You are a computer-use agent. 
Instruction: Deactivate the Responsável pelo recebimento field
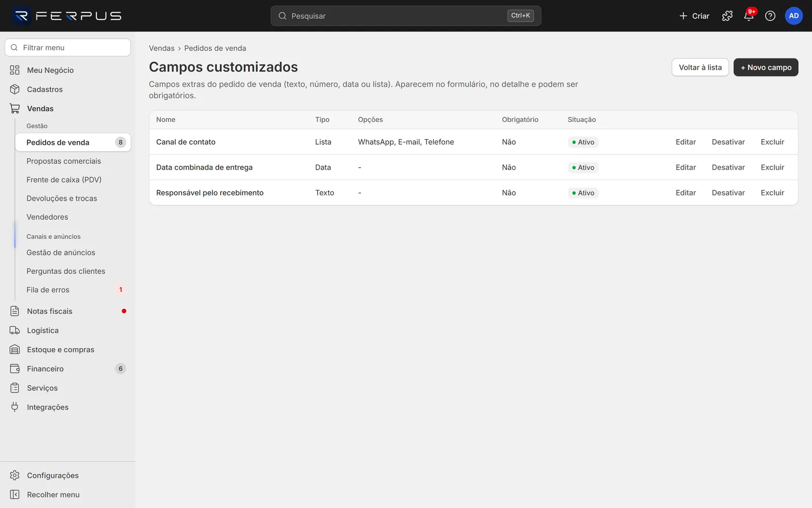pyautogui.click(x=728, y=193)
